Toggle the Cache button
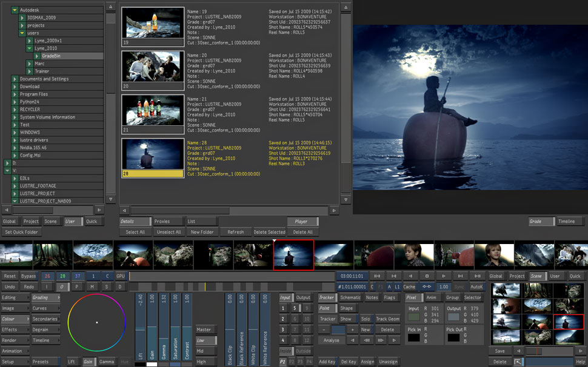 point(410,287)
